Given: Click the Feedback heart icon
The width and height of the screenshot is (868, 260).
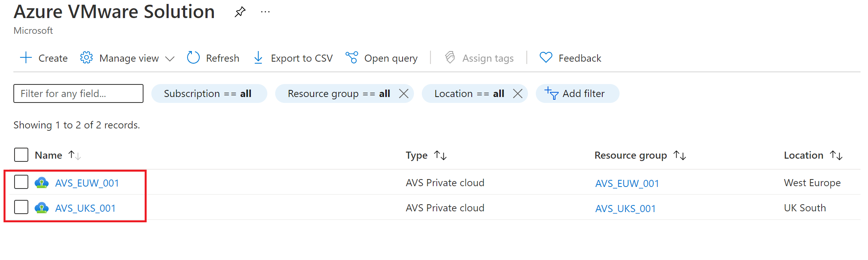Looking at the screenshot, I should 546,58.
